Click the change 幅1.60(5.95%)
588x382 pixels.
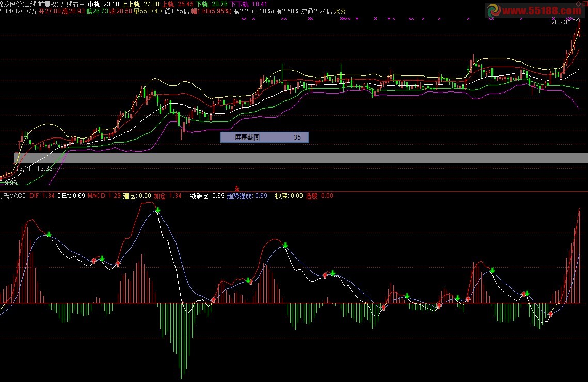click(211, 12)
